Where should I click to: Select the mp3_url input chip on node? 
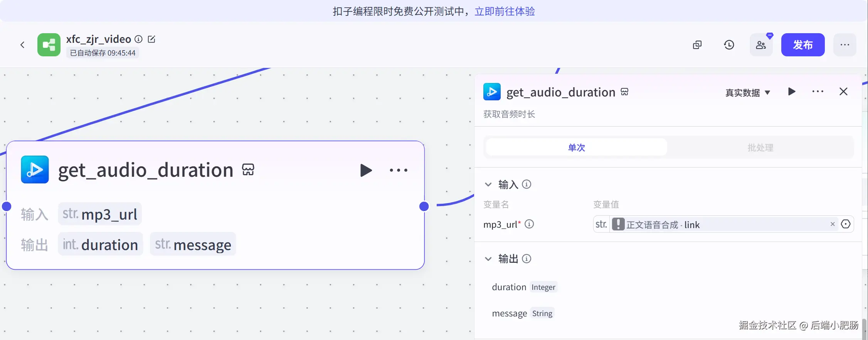click(100, 214)
